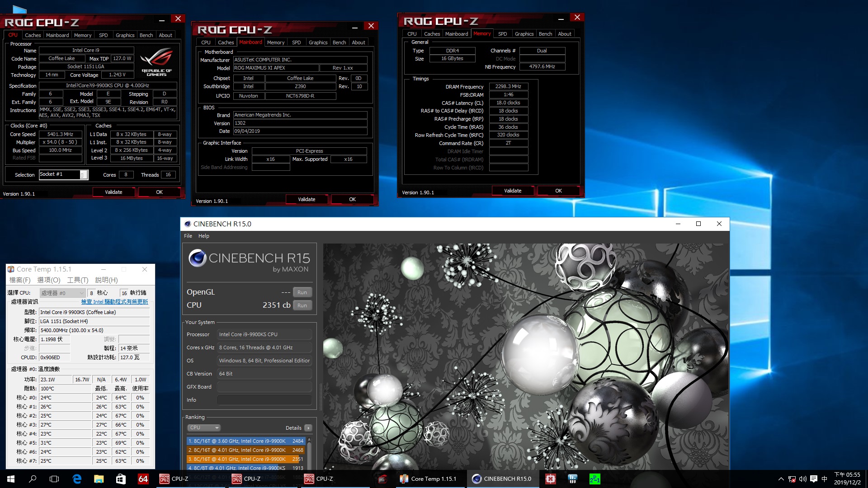Open the Caches tab in the left CPU-Z window
The image size is (868, 488).
tap(33, 35)
